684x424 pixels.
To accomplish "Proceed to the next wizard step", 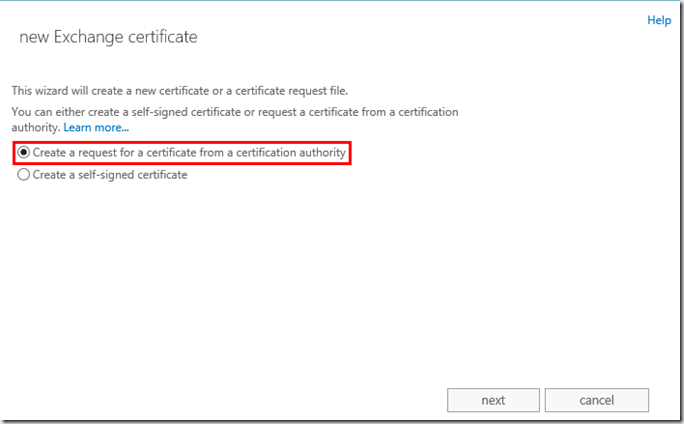I will click(493, 400).
